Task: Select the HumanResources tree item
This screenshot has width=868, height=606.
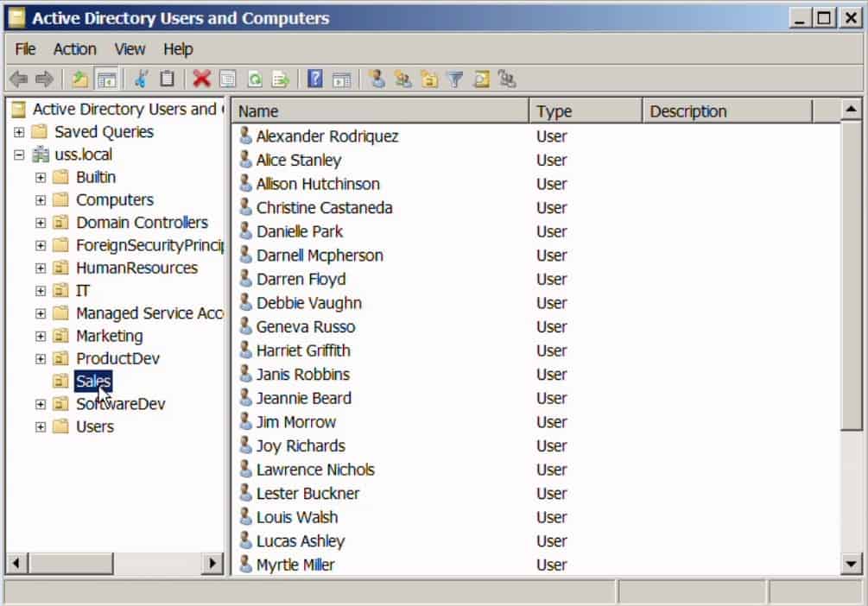Action: pos(136,268)
